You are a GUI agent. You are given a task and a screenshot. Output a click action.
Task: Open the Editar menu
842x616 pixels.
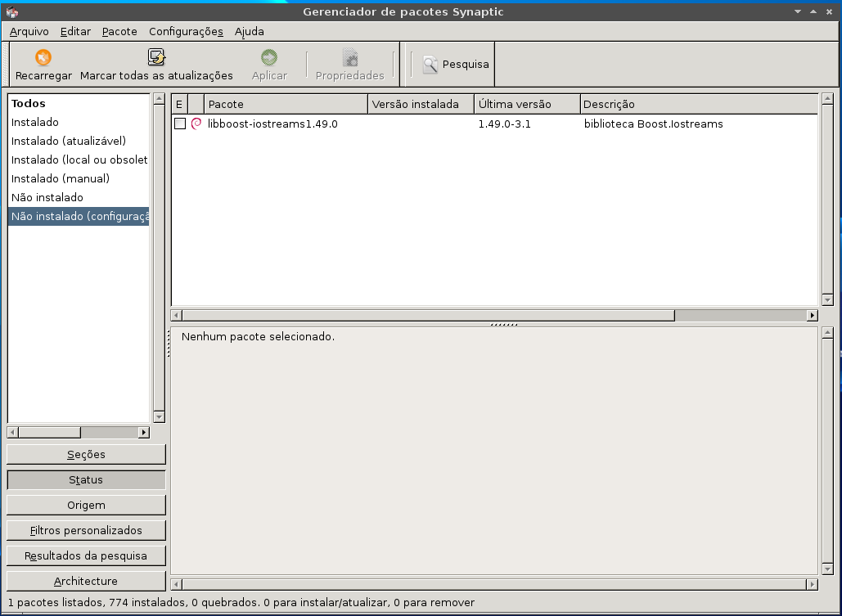[75, 32]
